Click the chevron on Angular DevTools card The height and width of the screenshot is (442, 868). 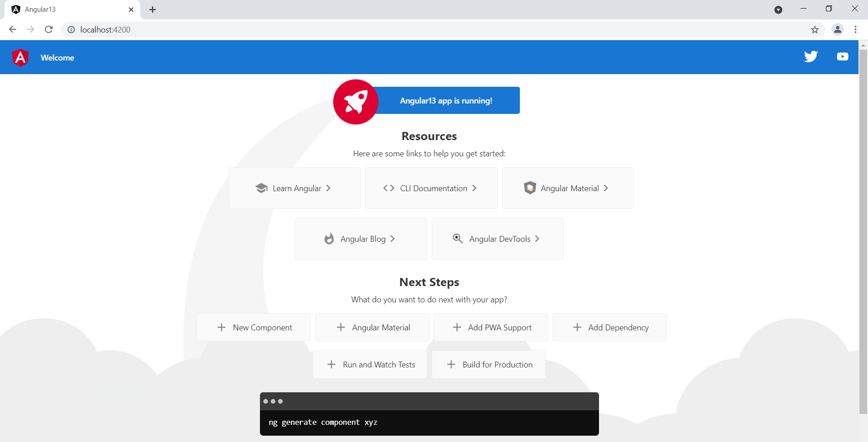pos(537,239)
